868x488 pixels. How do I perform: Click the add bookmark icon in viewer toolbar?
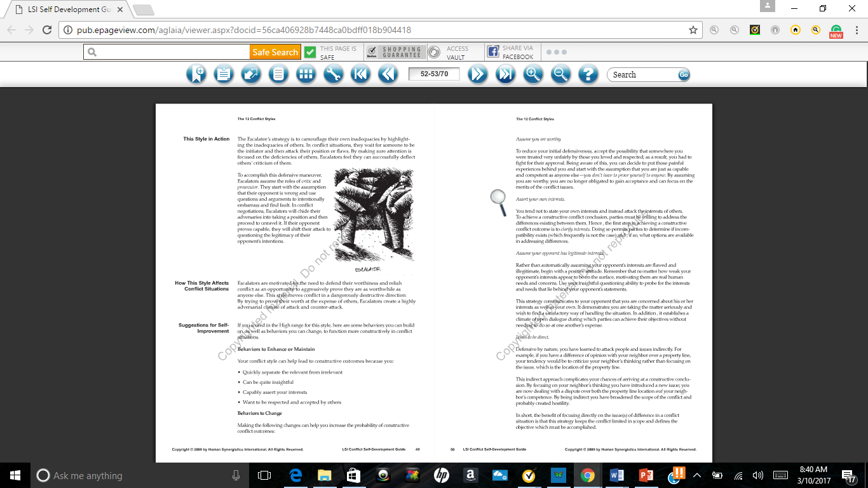point(197,74)
